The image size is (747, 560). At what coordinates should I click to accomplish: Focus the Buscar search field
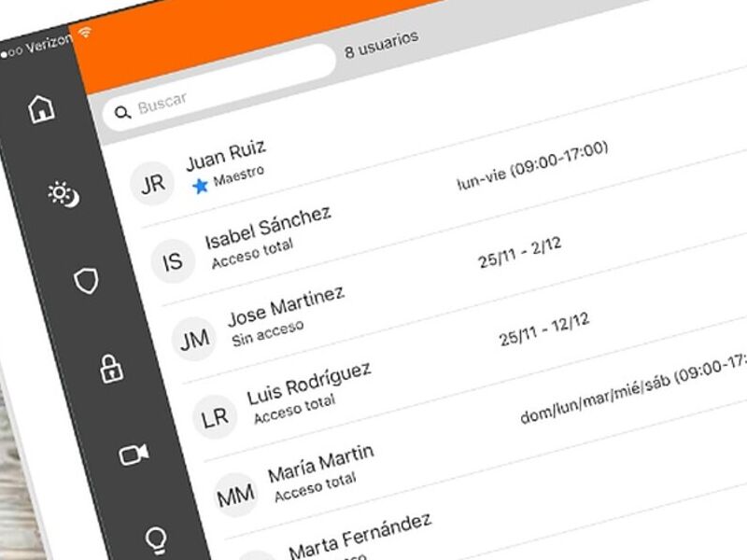point(219,88)
